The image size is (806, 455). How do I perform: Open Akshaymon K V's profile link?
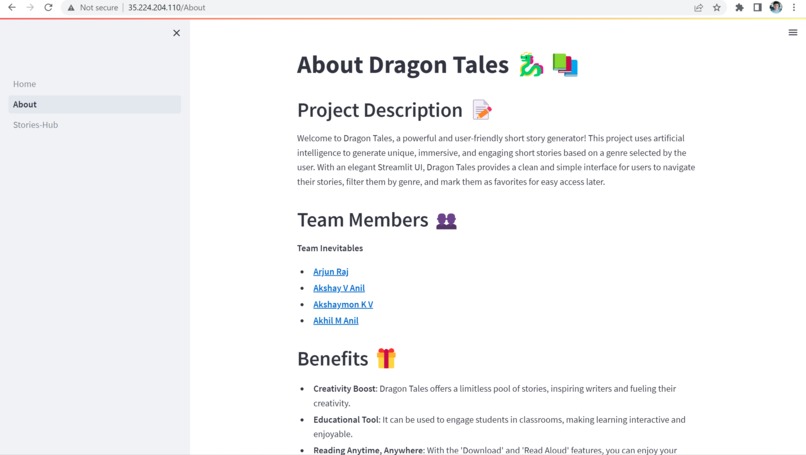(x=343, y=304)
